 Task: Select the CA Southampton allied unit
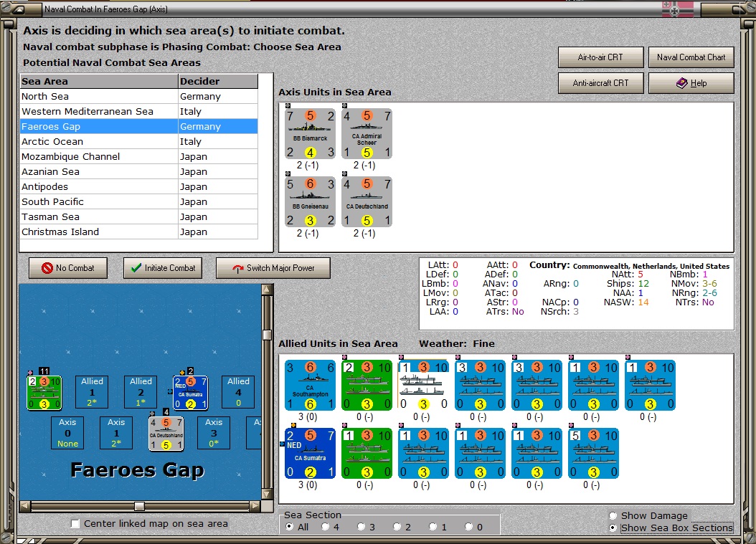point(310,386)
